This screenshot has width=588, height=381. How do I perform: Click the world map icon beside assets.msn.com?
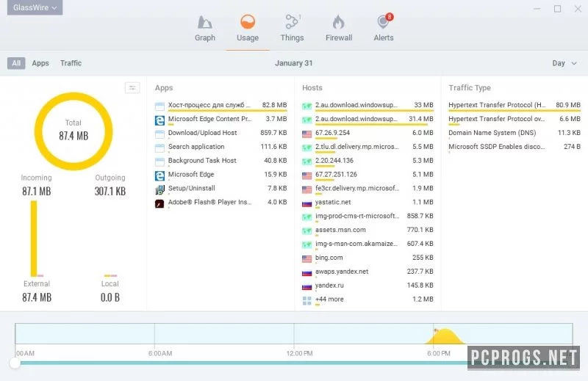[x=306, y=231]
